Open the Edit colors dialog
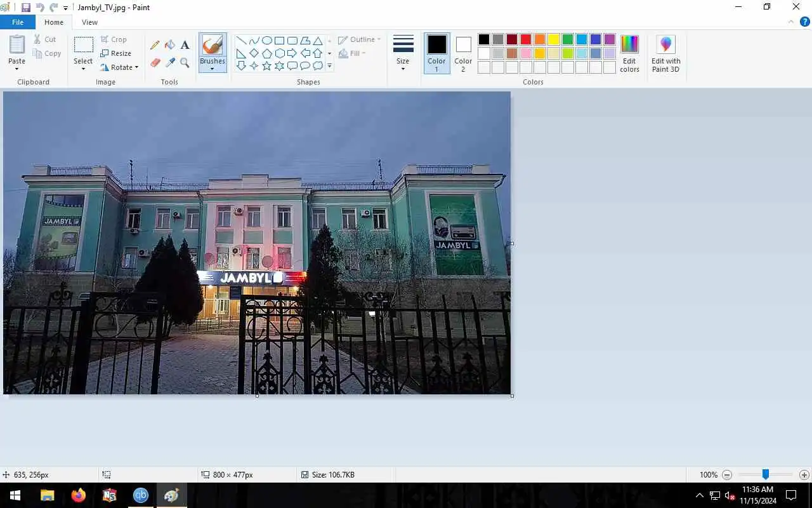The height and width of the screenshot is (508, 812). coord(629,54)
